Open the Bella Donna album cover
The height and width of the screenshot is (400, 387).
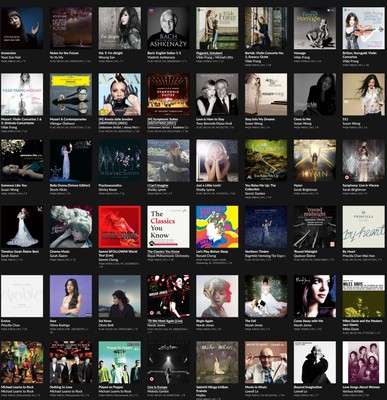coord(71,161)
